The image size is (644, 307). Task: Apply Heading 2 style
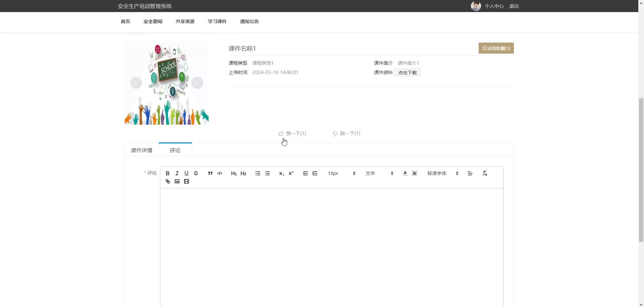click(243, 173)
